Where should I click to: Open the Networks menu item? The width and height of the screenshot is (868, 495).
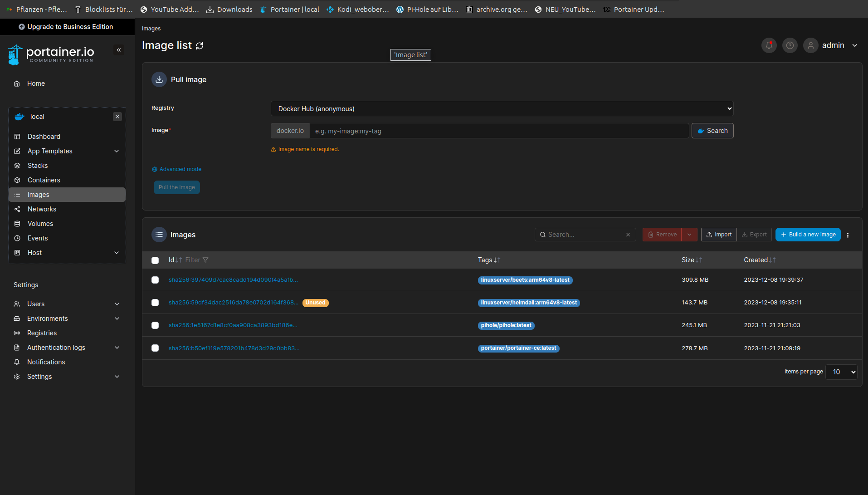pos(67,209)
